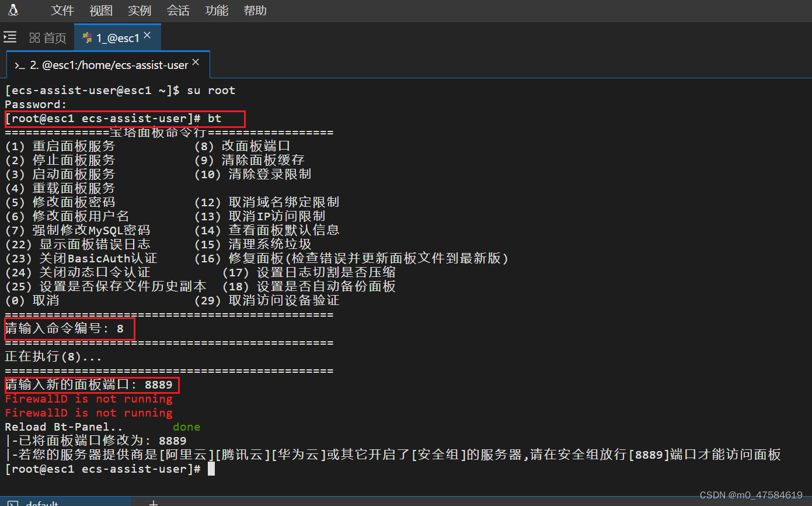Click option (18) 设置是否自动备份面板

click(x=309, y=286)
